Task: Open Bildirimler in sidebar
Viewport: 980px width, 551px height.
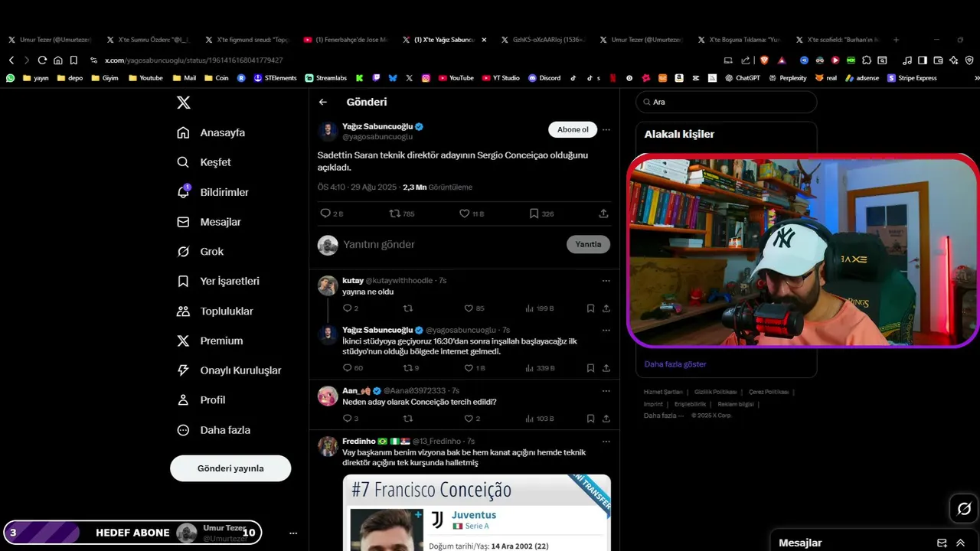Action: tap(213, 192)
